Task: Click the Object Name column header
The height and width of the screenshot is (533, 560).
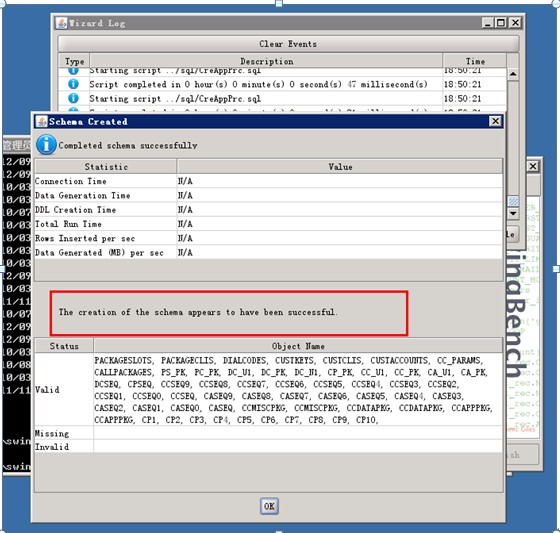Action: point(298,346)
